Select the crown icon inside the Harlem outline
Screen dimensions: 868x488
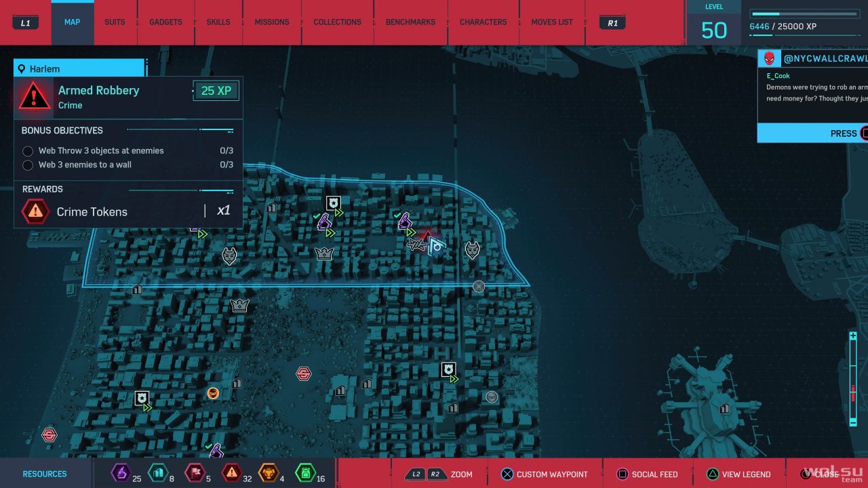point(324,253)
